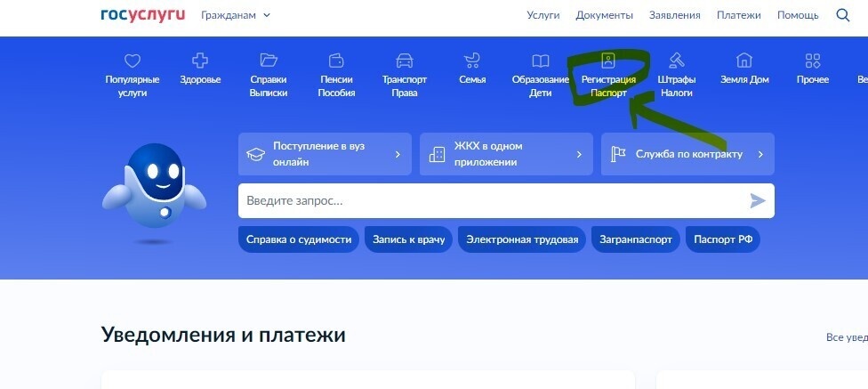Viewport: 868px width, 389px height.
Task: Open the Платежи menu item
Action: [738, 15]
